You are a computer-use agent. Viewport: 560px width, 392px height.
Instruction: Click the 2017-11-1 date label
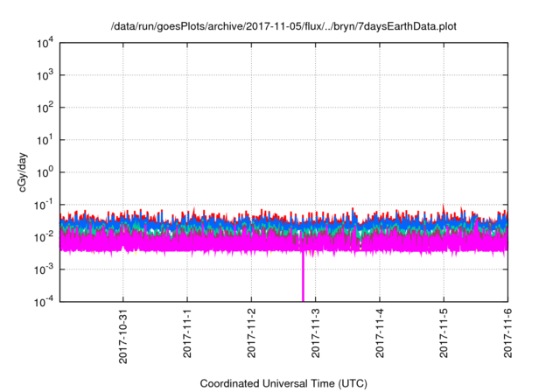(x=187, y=332)
